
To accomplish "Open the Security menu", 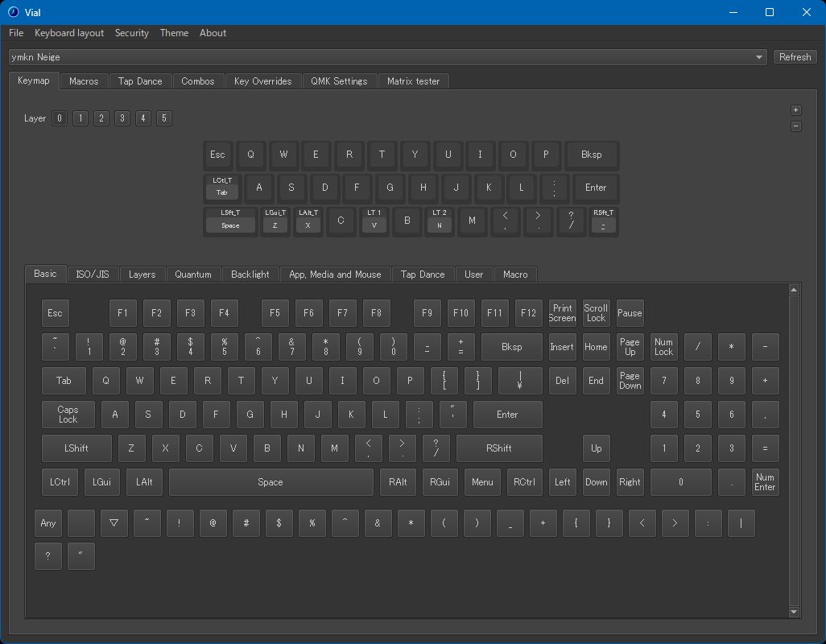I will point(132,33).
